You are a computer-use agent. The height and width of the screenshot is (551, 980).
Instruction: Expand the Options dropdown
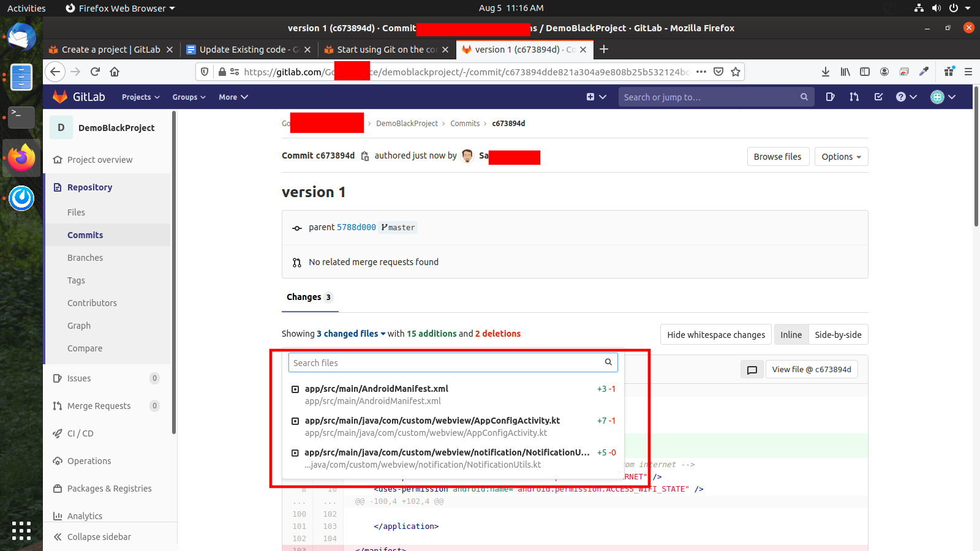[841, 157]
